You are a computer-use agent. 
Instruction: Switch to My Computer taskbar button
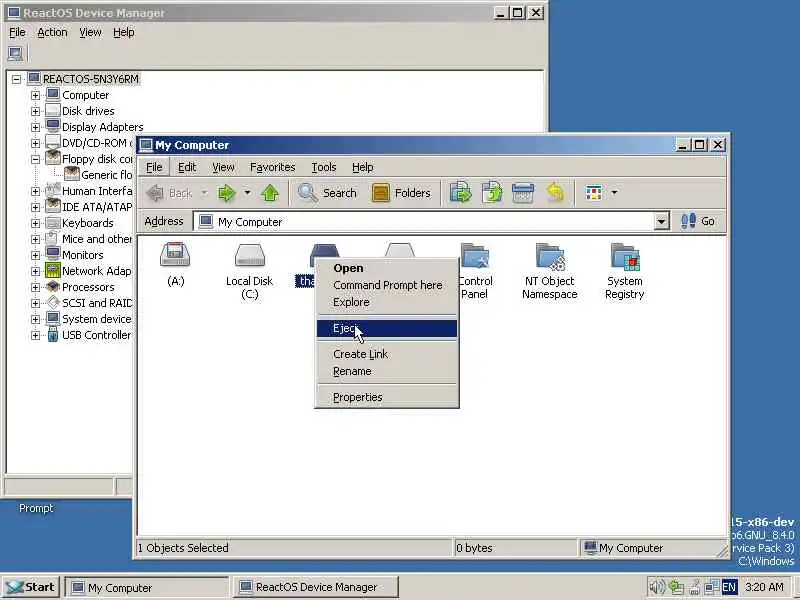pyautogui.click(x=147, y=588)
